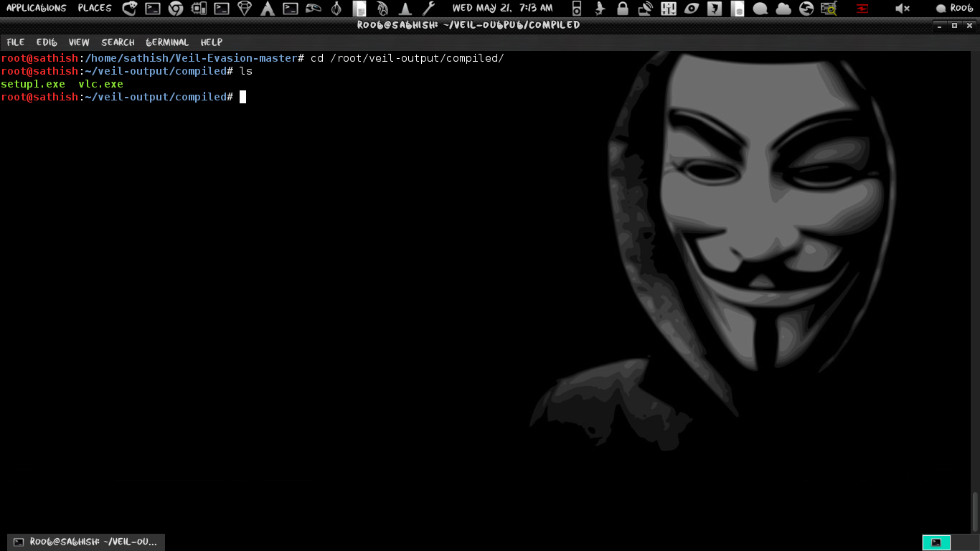Viewport: 980px width, 551px height.
Task: Close the terminal window
Action: tap(969, 25)
